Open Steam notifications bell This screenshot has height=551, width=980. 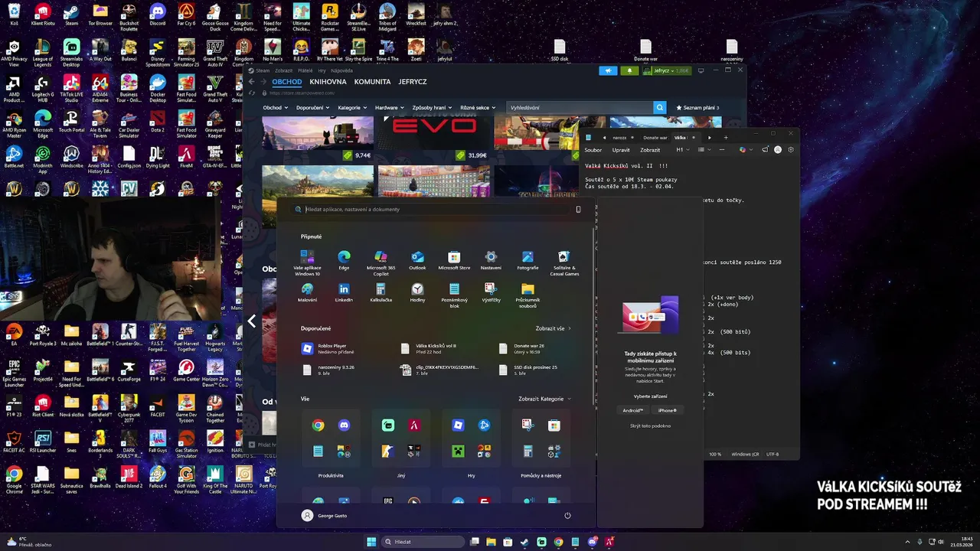point(630,70)
